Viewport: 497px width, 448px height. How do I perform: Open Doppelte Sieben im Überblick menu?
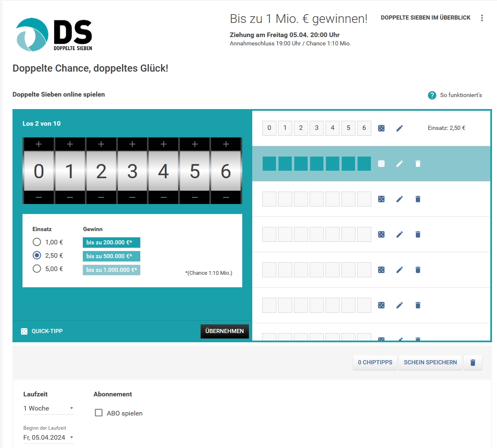425,18
